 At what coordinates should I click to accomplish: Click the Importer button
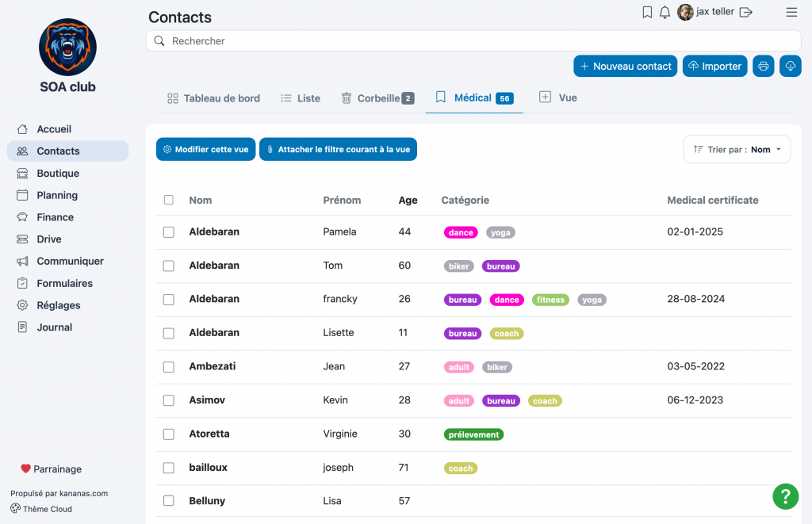coord(714,66)
